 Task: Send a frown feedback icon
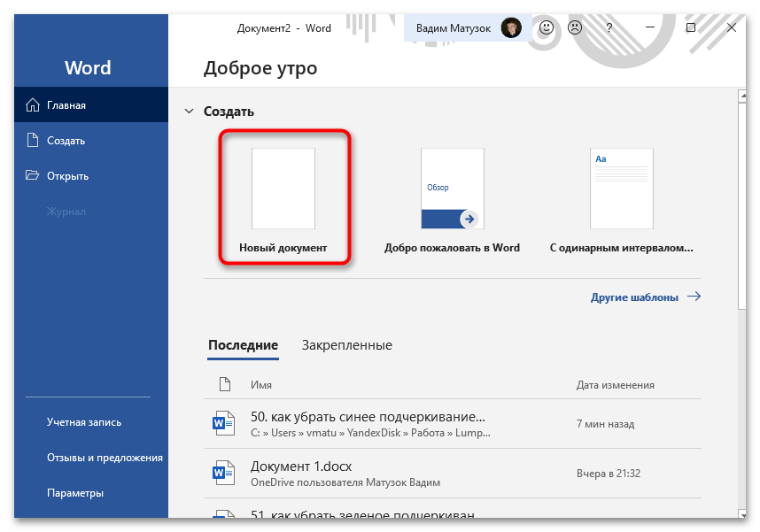click(x=575, y=27)
